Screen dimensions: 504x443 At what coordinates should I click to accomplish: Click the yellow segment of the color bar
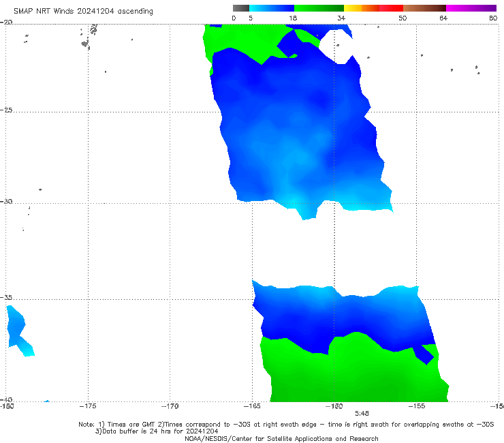353,8
